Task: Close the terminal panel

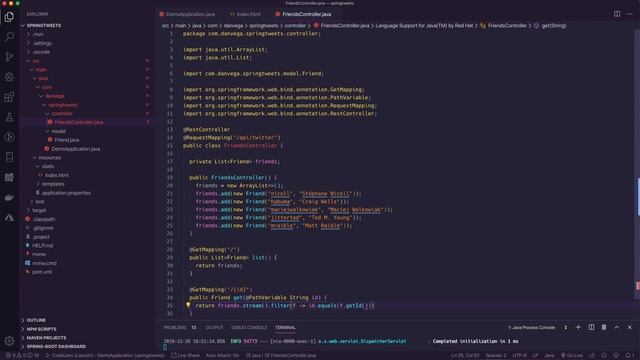Action: click(629, 327)
